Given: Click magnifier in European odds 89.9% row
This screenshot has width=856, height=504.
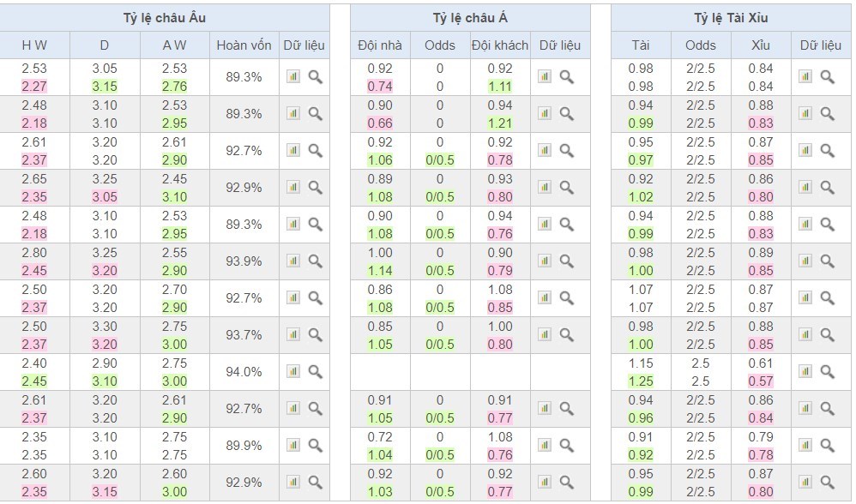Looking at the screenshot, I should (x=315, y=445).
